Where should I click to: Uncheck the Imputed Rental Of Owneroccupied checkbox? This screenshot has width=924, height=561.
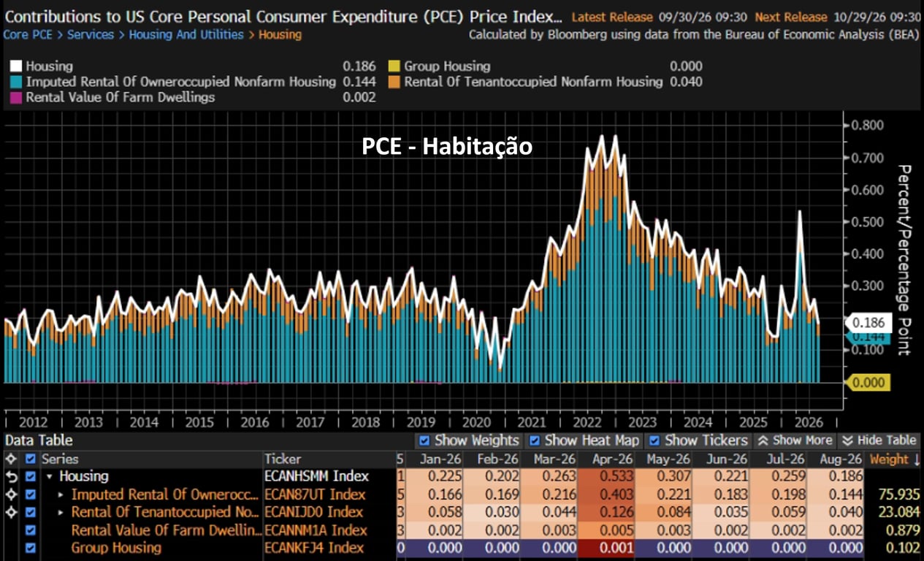point(30,495)
